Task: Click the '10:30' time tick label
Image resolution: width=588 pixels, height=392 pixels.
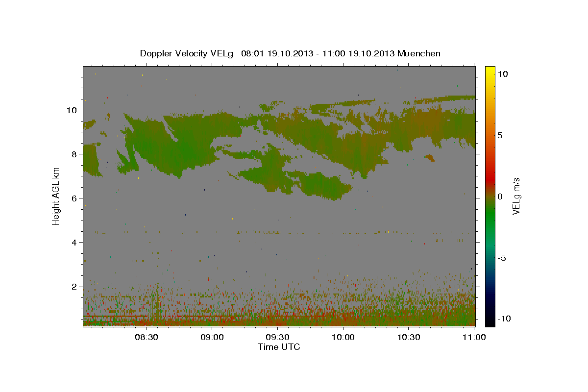Action: click(409, 337)
